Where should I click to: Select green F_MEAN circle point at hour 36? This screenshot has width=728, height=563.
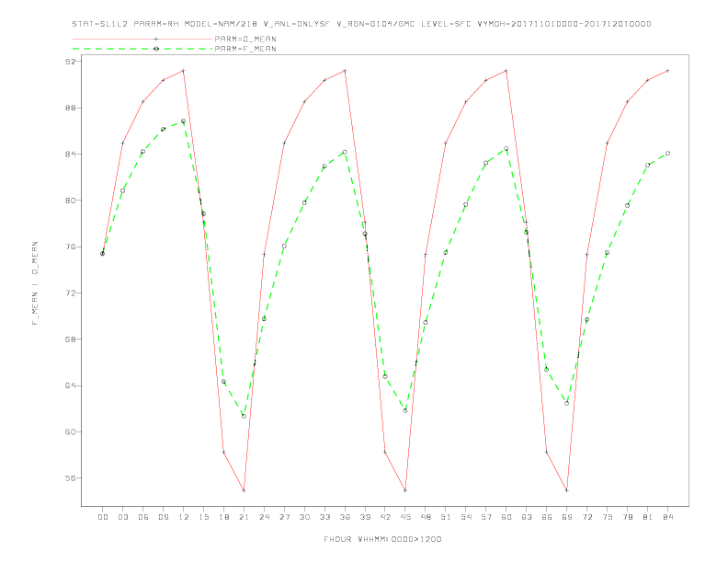(x=345, y=153)
